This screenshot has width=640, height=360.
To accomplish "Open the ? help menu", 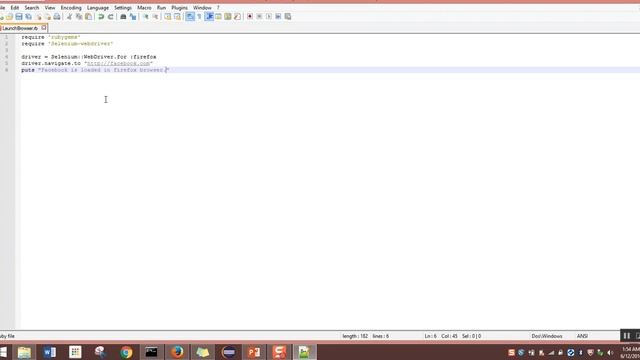I will click(x=218, y=8).
